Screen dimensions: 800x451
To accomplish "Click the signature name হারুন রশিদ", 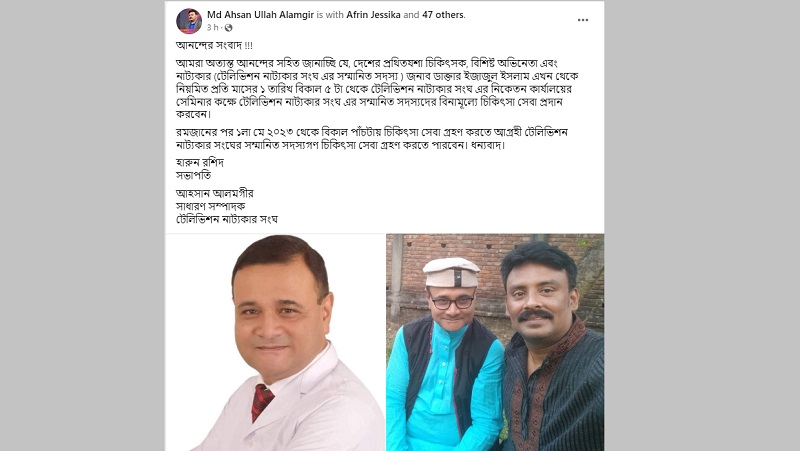I will click(199, 163).
